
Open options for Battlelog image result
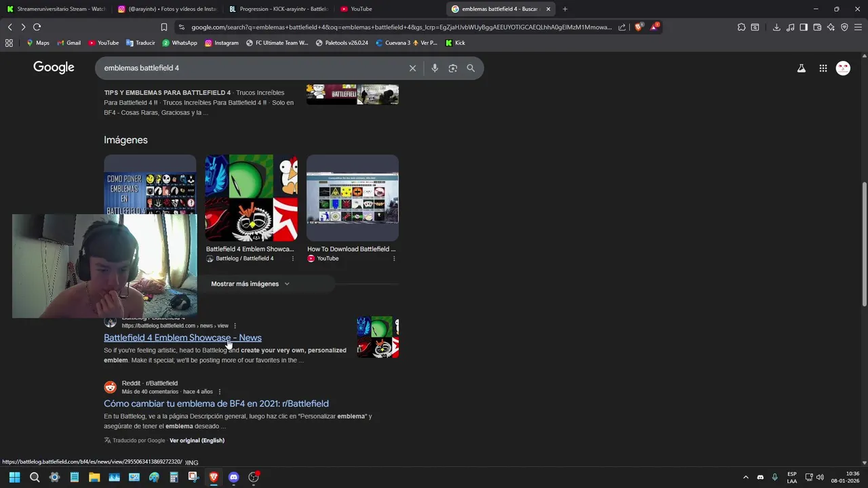pos(293,258)
